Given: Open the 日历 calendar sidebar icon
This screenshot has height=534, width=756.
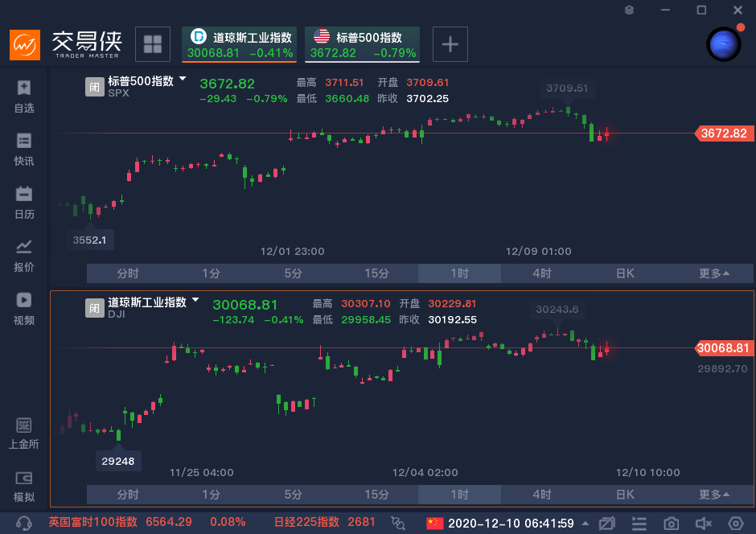Looking at the screenshot, I should 23,203.
